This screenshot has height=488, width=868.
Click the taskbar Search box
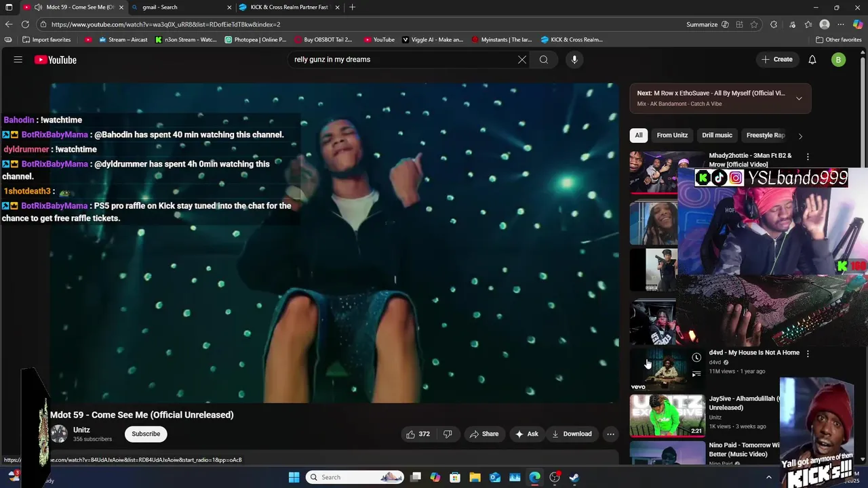point(355,477)
